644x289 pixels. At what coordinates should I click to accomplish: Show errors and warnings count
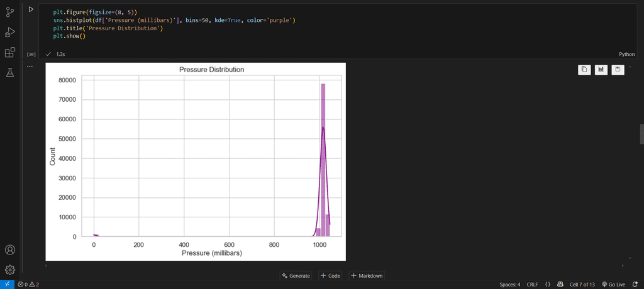[28, 285]
